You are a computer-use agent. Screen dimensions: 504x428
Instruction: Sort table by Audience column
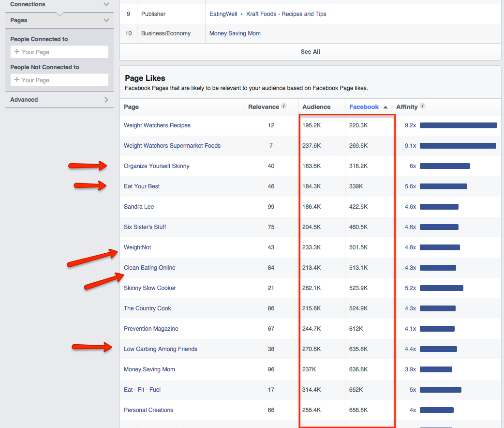pyautogui.click(x=316, y=107)
